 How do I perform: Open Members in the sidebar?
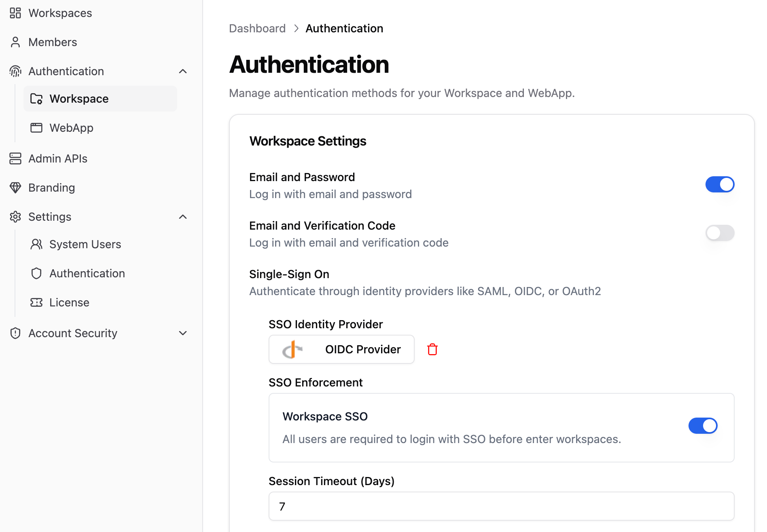pyautogui.click(x=53, y=42)
